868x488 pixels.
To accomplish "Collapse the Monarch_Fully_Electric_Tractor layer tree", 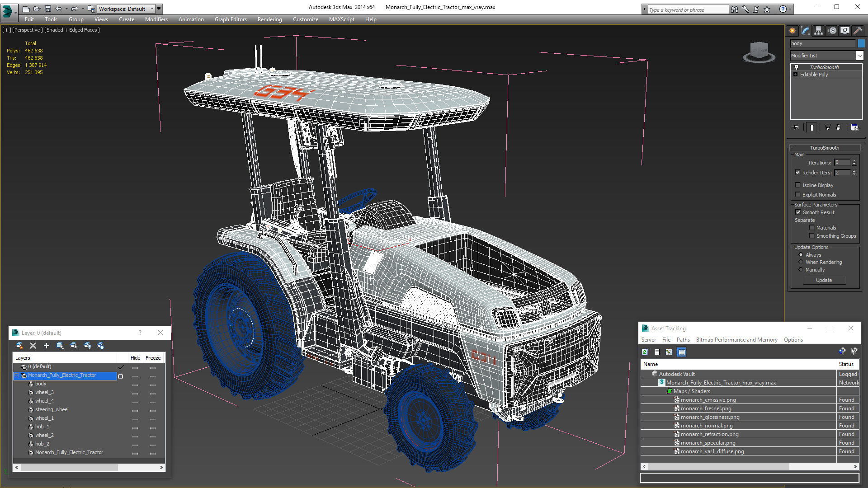I will 17,375.
